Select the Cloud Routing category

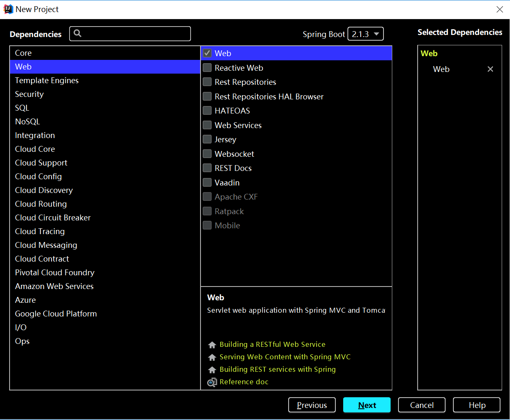[x=105, y=204]
